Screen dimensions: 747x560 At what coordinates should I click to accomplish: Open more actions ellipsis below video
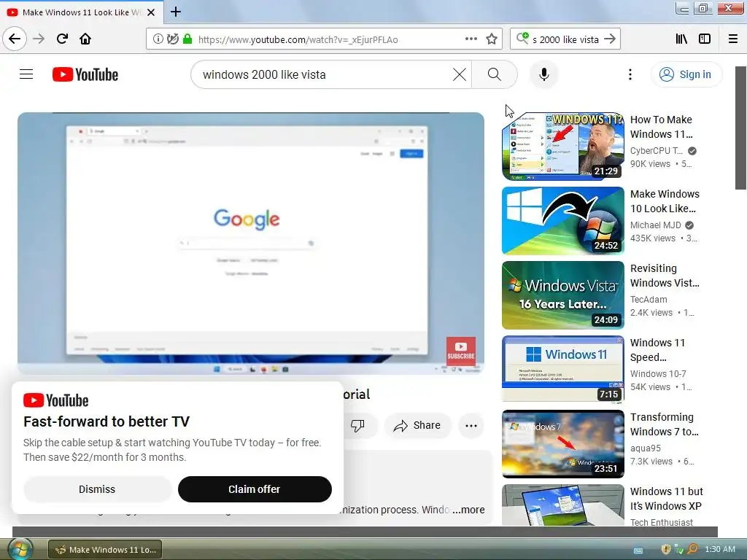click(x=471, y=426)
